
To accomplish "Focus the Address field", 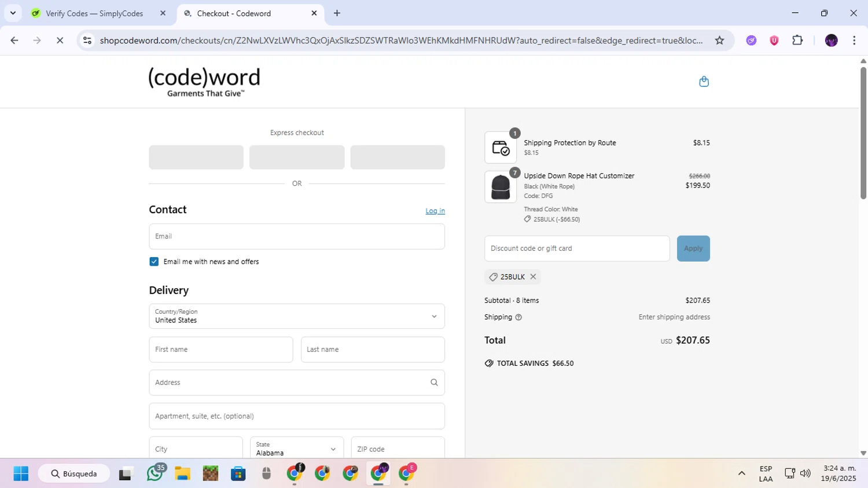I will (297, 383).
